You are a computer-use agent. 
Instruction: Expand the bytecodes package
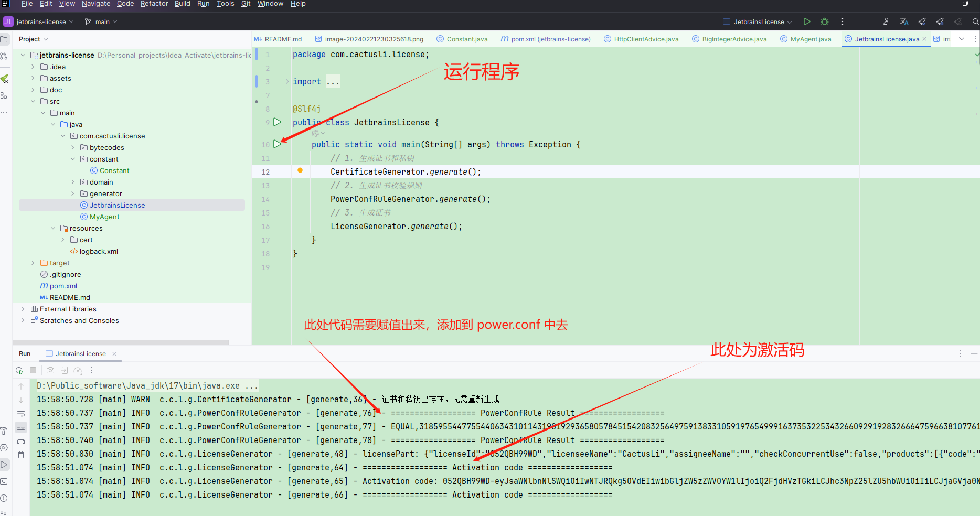(x=73, y=147)
